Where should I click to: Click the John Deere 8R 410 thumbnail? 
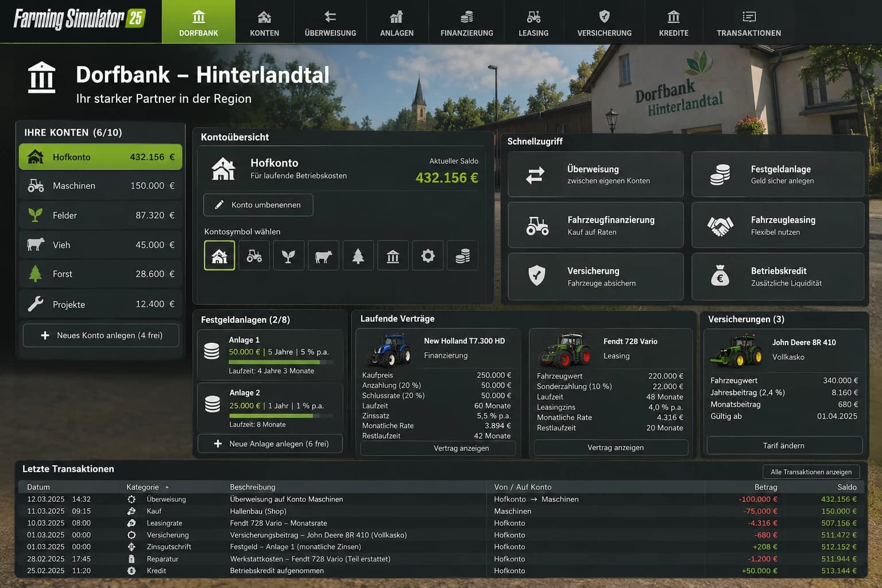tap(737, 350)
